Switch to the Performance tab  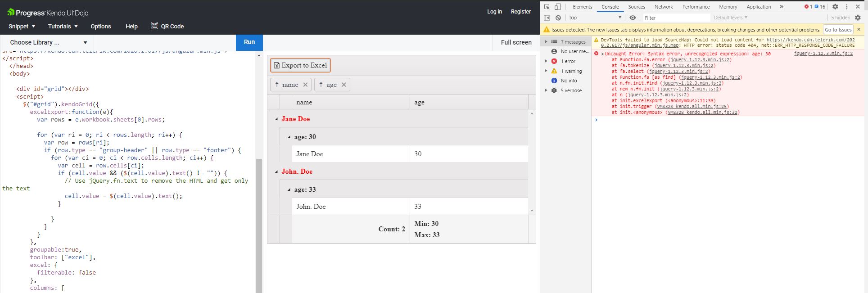(696, 7)
